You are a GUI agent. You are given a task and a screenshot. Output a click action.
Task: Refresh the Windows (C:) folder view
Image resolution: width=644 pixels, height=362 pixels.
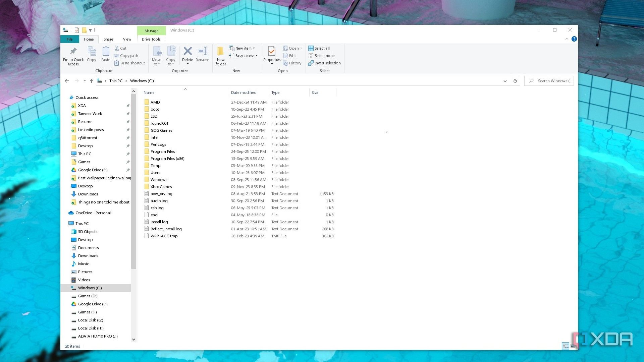pyautogui.click(x=515, y=81)
